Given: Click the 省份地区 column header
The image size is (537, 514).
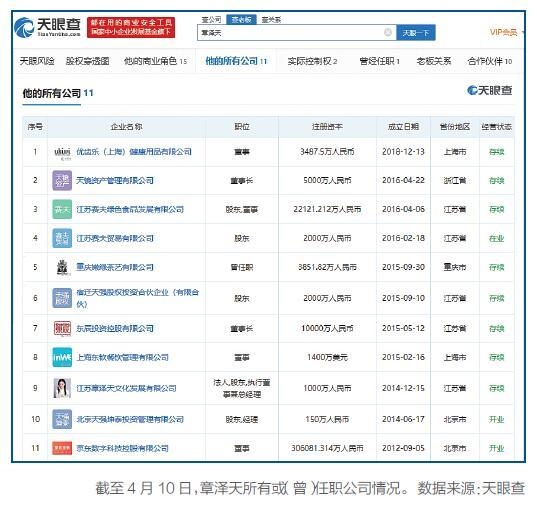Looking at the screenshot, I should (x=455, y=127).
